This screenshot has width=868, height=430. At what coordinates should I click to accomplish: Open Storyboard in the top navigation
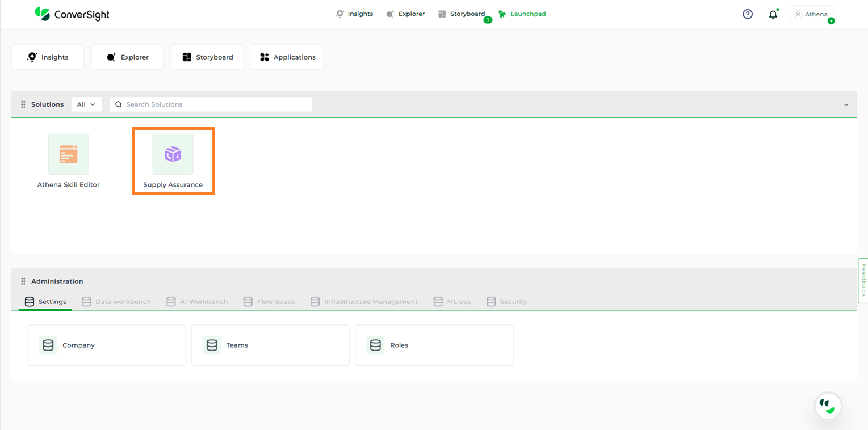click(x=462, y=14)
